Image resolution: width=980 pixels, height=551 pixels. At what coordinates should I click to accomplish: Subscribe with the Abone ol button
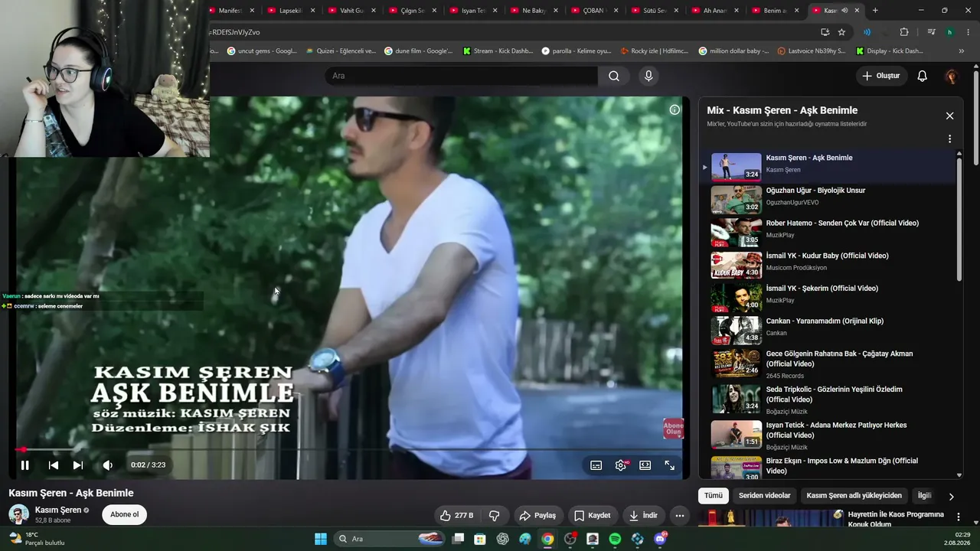124,515
